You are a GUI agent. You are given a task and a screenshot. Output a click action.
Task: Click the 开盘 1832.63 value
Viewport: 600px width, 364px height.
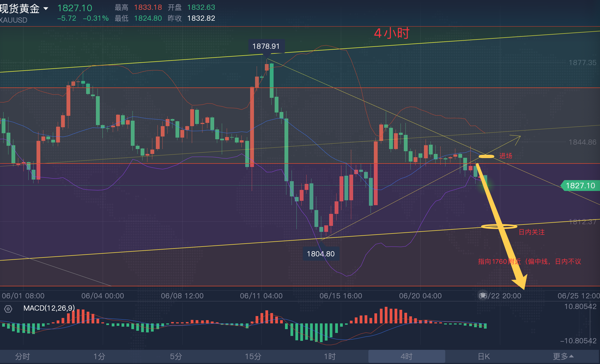click(201, 7)
